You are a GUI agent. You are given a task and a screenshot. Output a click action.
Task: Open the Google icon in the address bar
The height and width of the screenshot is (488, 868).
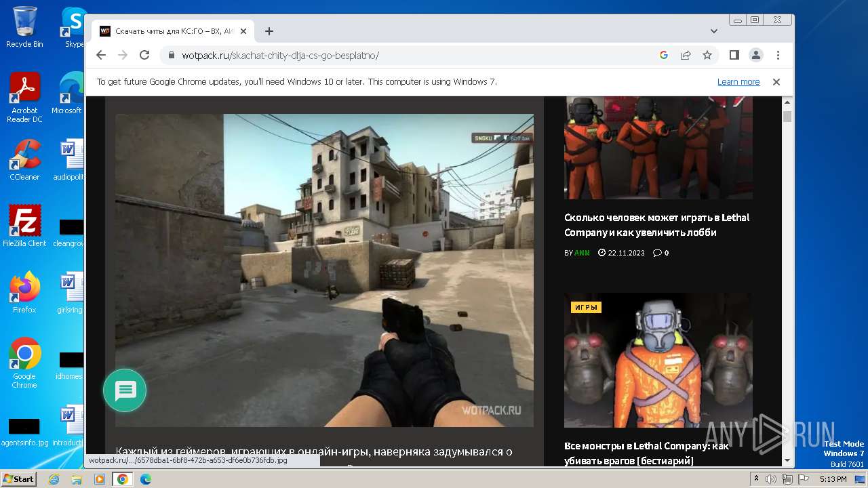(664, 55)
